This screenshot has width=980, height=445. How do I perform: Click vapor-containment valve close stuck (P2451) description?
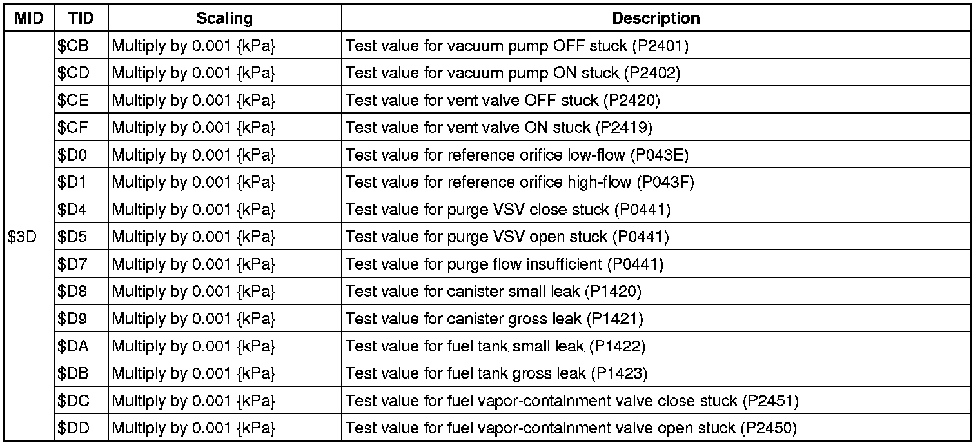click(573, 401)
